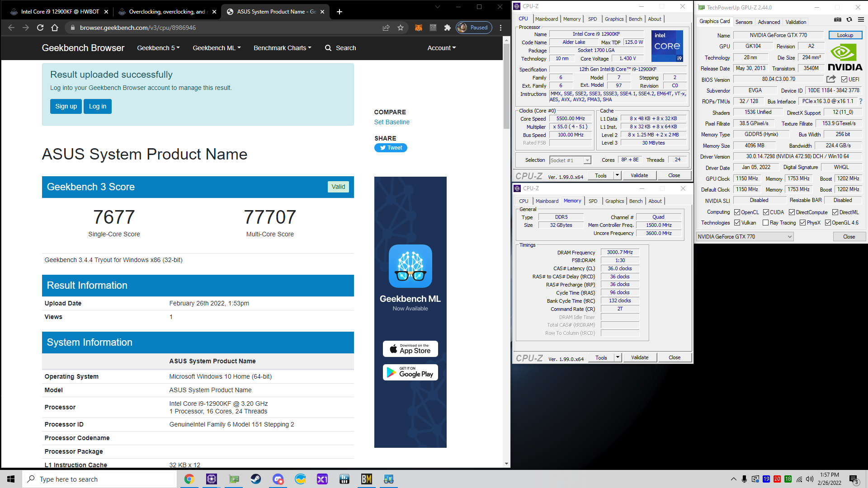Toggle the DirectCompute checkbox

pyautogui.click(x=792, y=212)
